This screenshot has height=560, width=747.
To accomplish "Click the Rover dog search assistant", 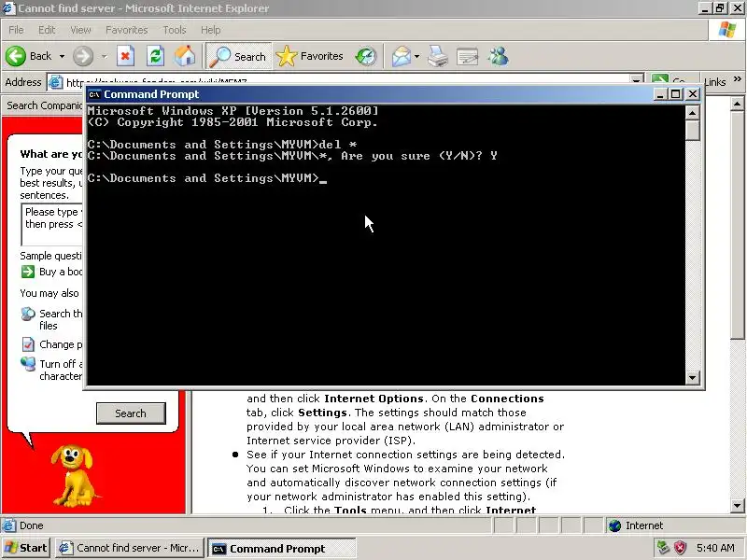I will [x=73, y=475].
